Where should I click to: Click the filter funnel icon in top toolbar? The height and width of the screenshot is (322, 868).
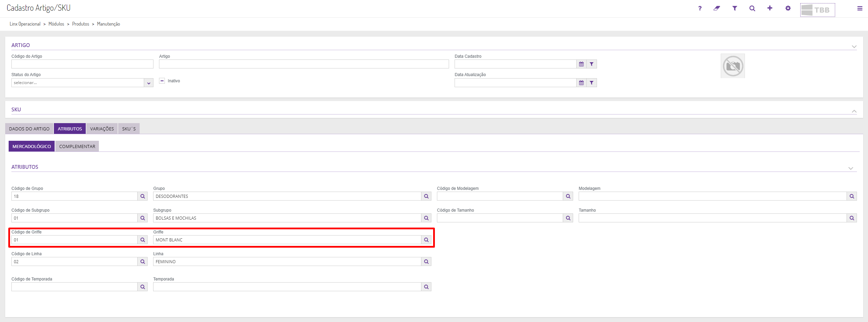tap(735, 8)
